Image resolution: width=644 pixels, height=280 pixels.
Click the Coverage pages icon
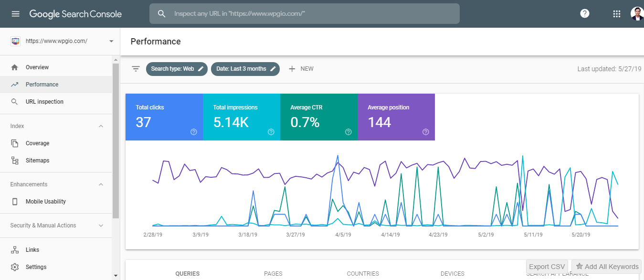15,143
